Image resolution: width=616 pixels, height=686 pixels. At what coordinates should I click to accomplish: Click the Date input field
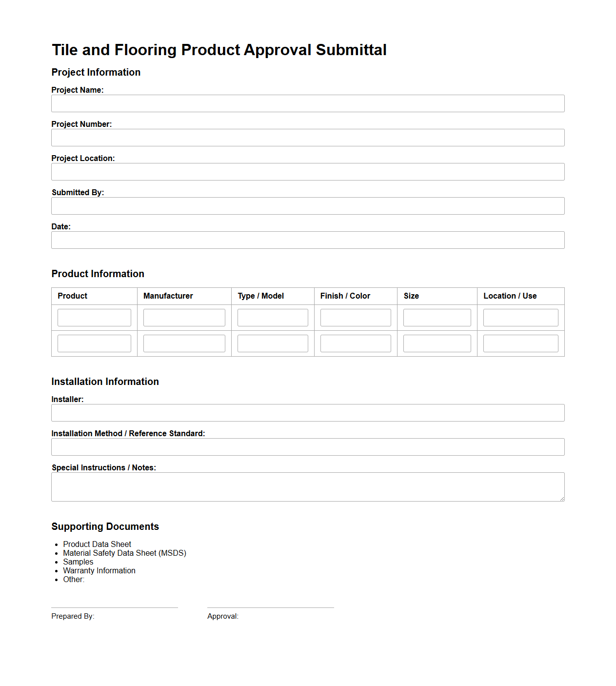tap(307, 240)
